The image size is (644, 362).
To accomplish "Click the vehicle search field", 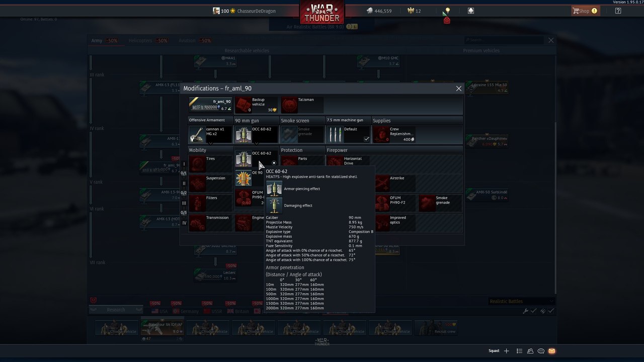I will [504, 40].
